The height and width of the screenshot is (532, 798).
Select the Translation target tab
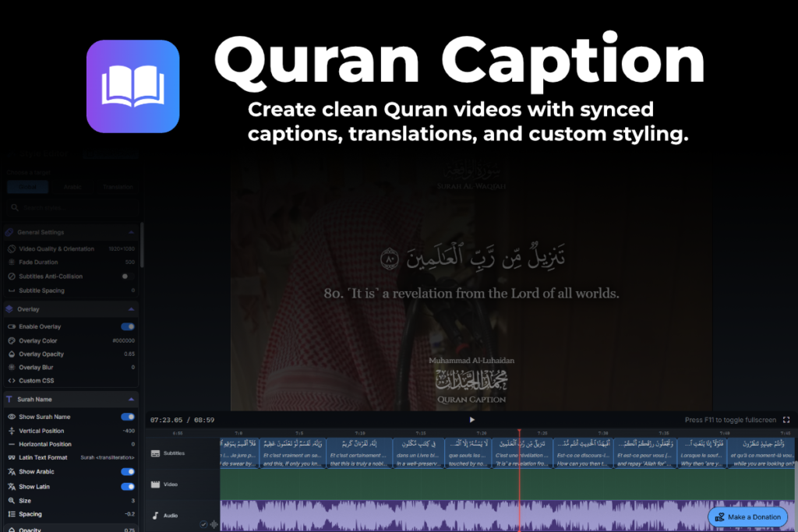118,187
